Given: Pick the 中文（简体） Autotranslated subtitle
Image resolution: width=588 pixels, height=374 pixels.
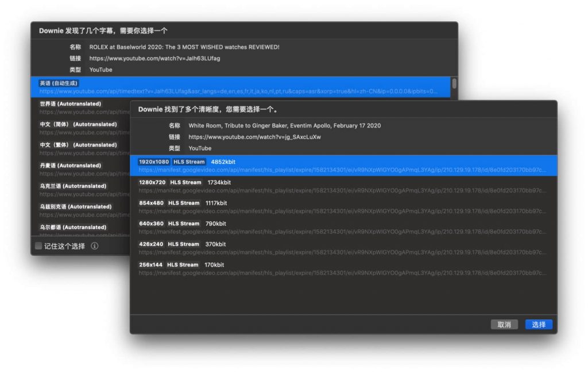Looking at the screenshot, I should [80, 128].
